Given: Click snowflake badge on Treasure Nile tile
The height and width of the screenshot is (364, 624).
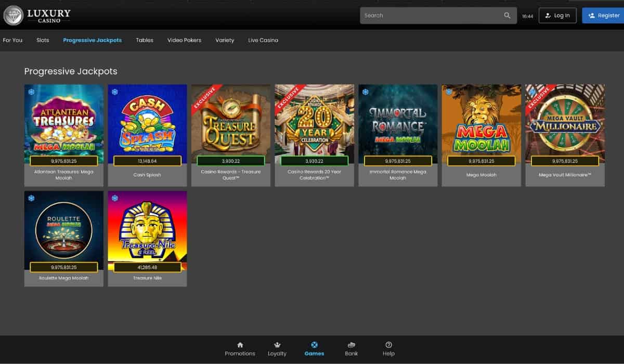Looking at the screenshot, I should [115, 198].
